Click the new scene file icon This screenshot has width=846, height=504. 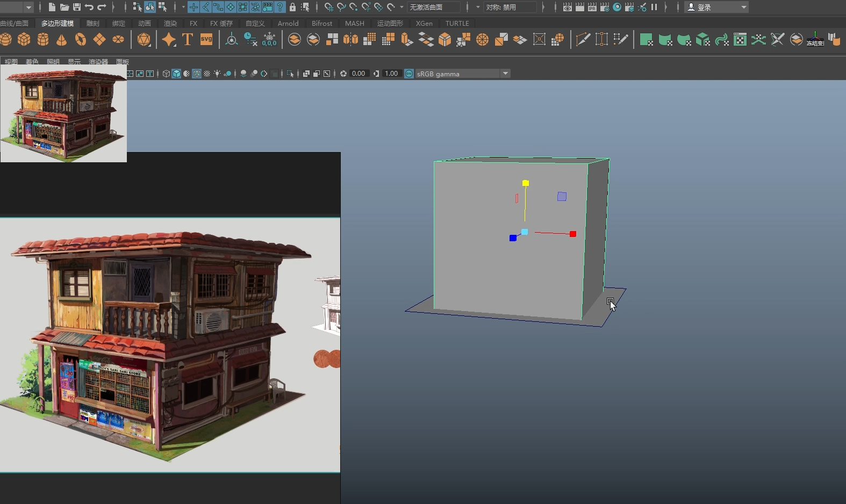click(52, 7)
